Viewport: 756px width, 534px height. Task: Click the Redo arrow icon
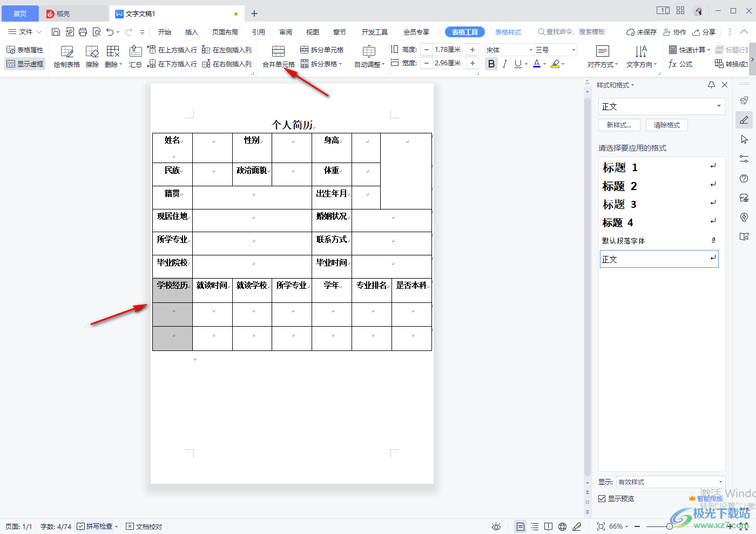coord(129,32)
